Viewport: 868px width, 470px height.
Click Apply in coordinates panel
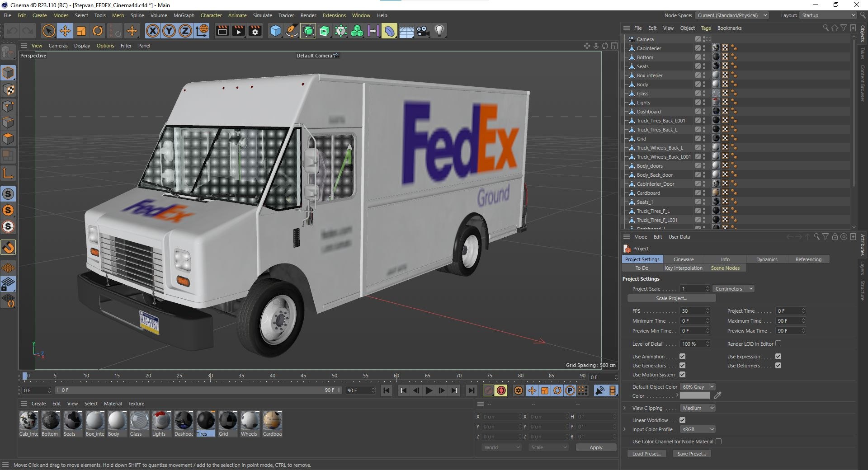point(596,447)
